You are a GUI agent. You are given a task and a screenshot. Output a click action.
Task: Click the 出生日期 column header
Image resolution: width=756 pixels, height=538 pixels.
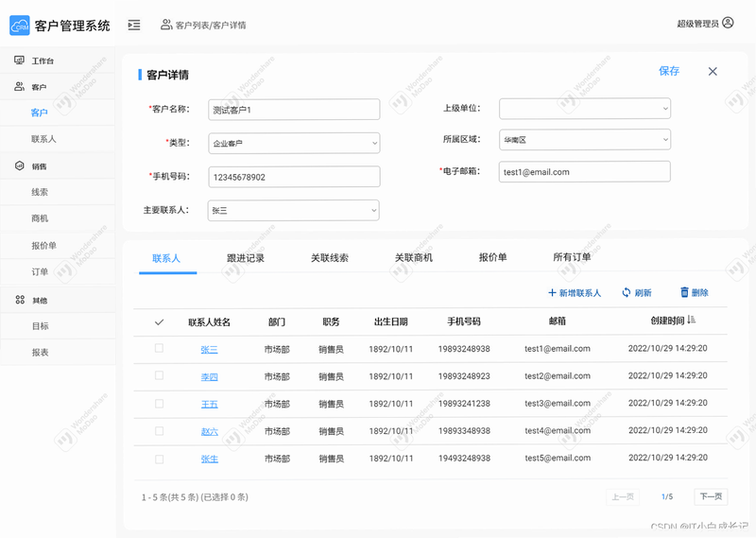click(391, 321)
